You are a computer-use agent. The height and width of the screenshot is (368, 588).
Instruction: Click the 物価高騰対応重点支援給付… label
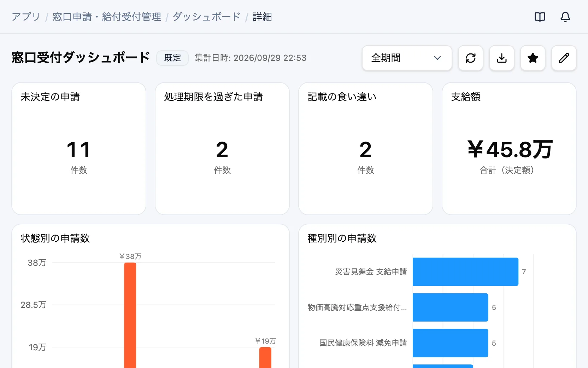[x=357, y=307]
